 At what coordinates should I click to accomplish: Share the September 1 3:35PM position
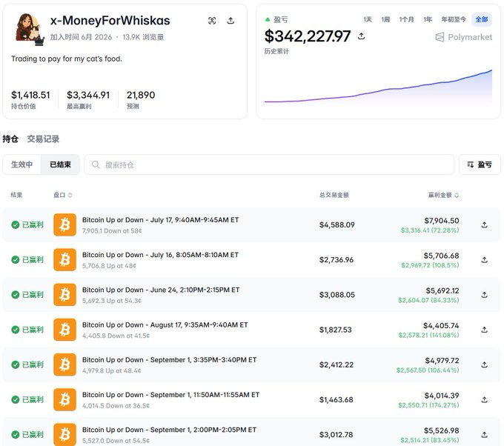tap(485, 365)
